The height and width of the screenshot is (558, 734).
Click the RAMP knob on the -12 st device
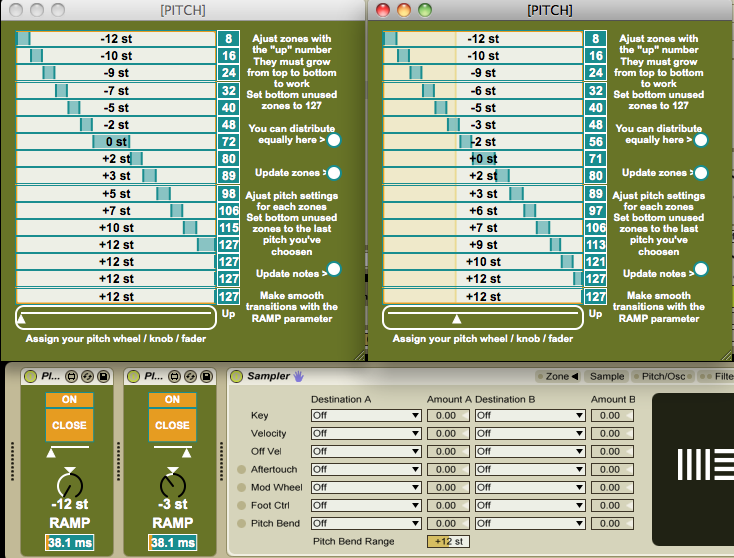pyautogui.click(x=69, y=485)
